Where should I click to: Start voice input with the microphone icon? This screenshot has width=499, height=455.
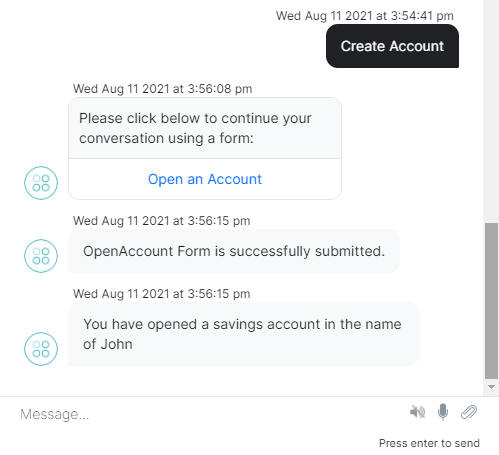pyautogui.click(x=443, y=412)
